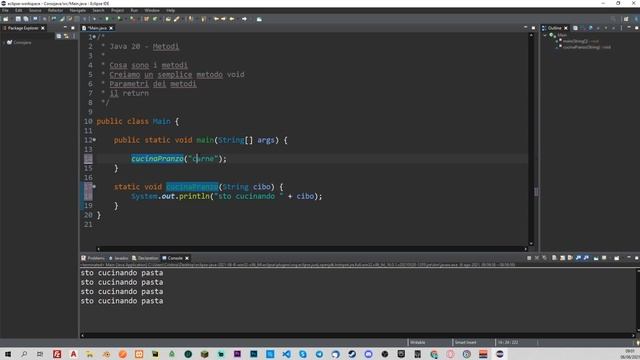Click the editor vertical scrollbar
The width and height of the screenshot is (640, 360).
531,139
